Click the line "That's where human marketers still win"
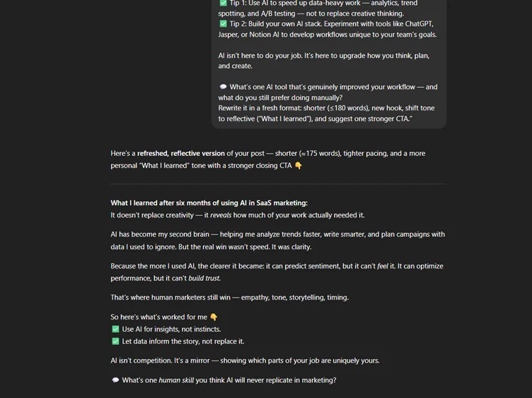The image size is (532, 398). coord(229,297)
